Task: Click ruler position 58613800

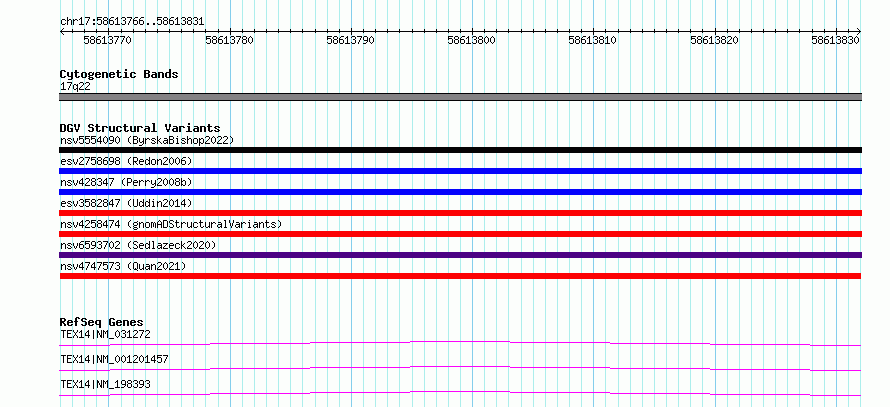Action: point(472,41)
